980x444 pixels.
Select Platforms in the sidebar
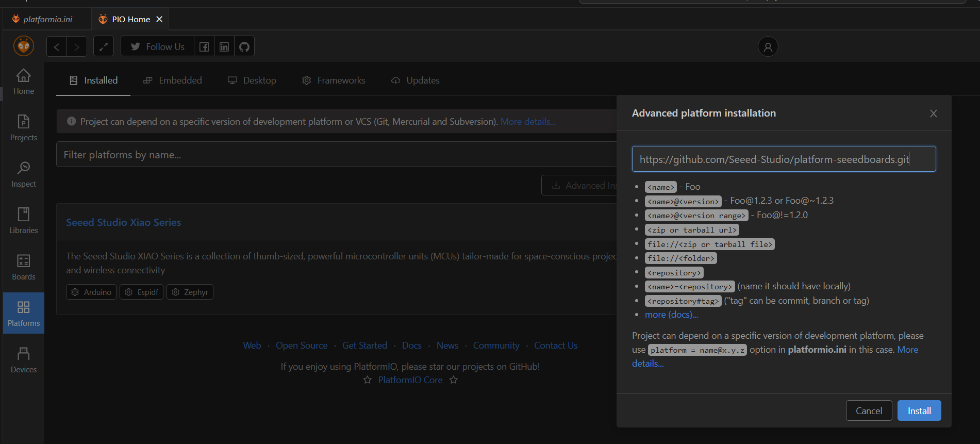coord(24,313)
